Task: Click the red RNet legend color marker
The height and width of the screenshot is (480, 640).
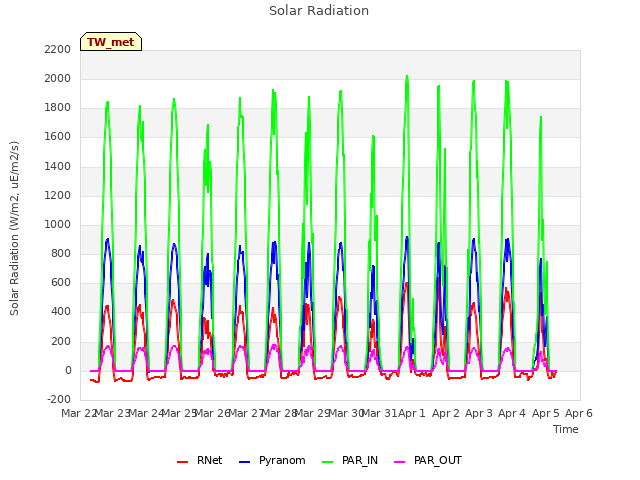Action: click(x=182, y=462)
